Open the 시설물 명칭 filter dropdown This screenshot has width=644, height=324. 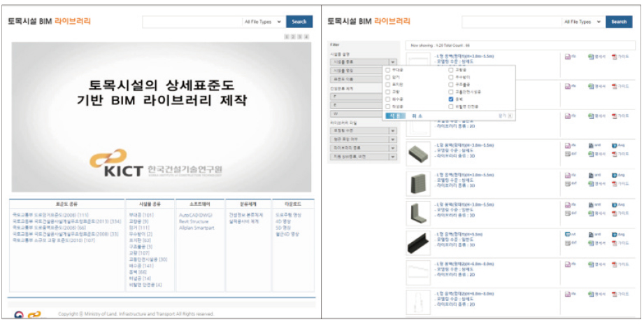click(x=357, y=71)
